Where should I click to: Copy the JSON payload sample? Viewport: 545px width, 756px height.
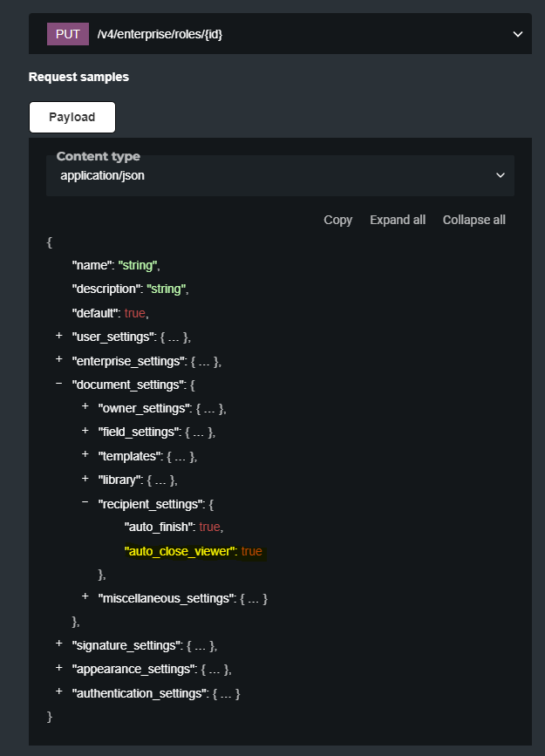point(337,220)
